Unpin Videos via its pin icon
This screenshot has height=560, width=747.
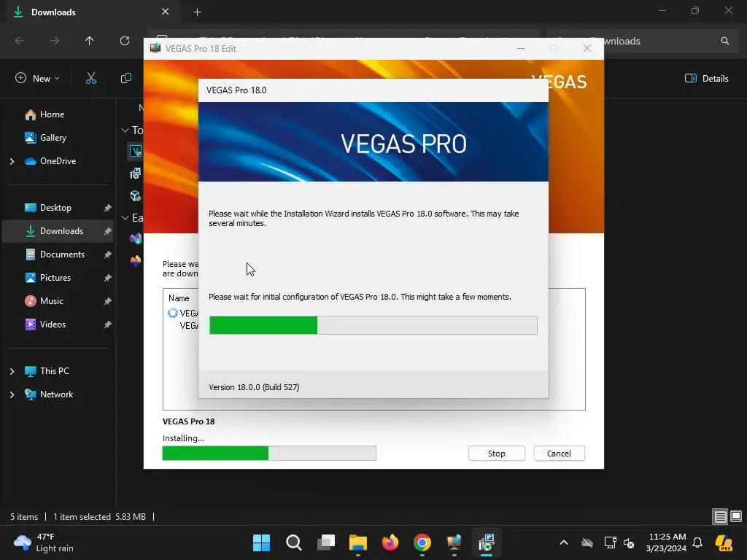[x=108, y=324]
